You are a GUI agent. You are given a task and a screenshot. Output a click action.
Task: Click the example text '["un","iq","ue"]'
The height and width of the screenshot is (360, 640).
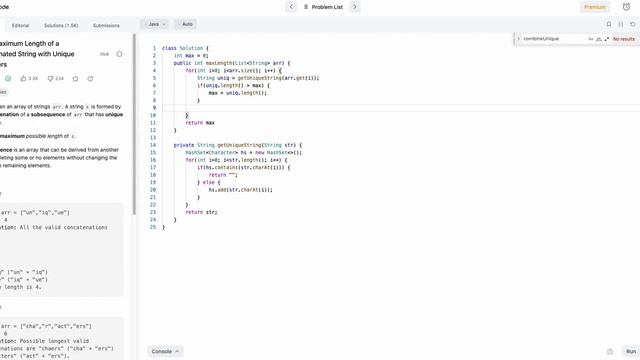point(45,212)
